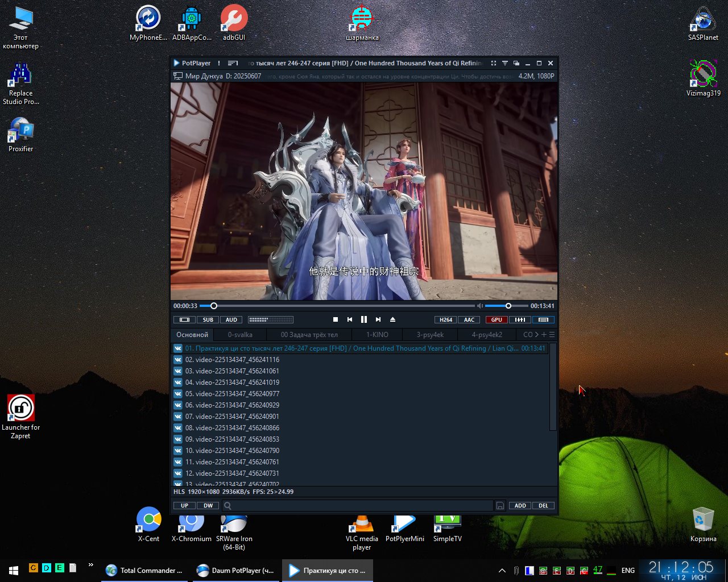Toggle the playlist panel visibility

543,319
